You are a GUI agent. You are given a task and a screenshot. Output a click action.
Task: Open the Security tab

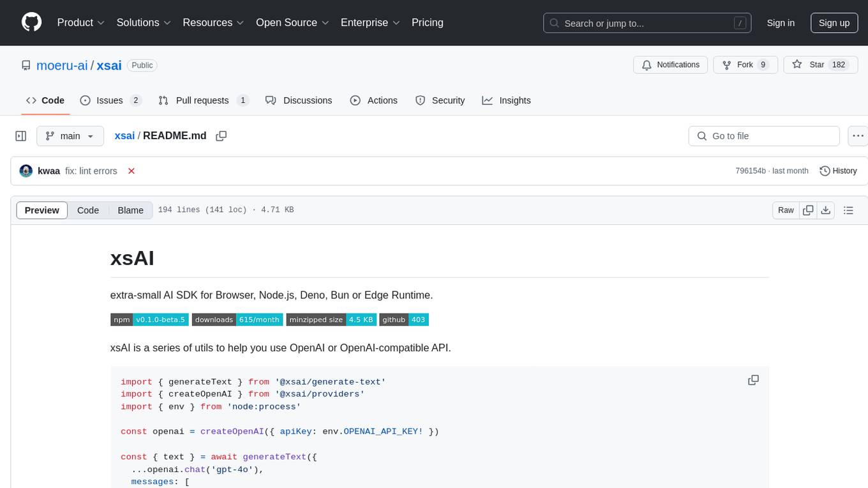(440, 100)
